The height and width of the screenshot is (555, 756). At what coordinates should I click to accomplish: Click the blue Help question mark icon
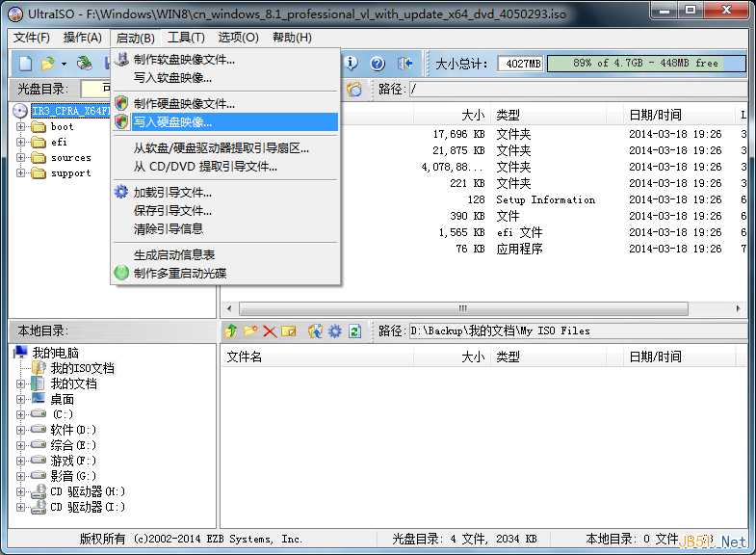click(378, 64)
